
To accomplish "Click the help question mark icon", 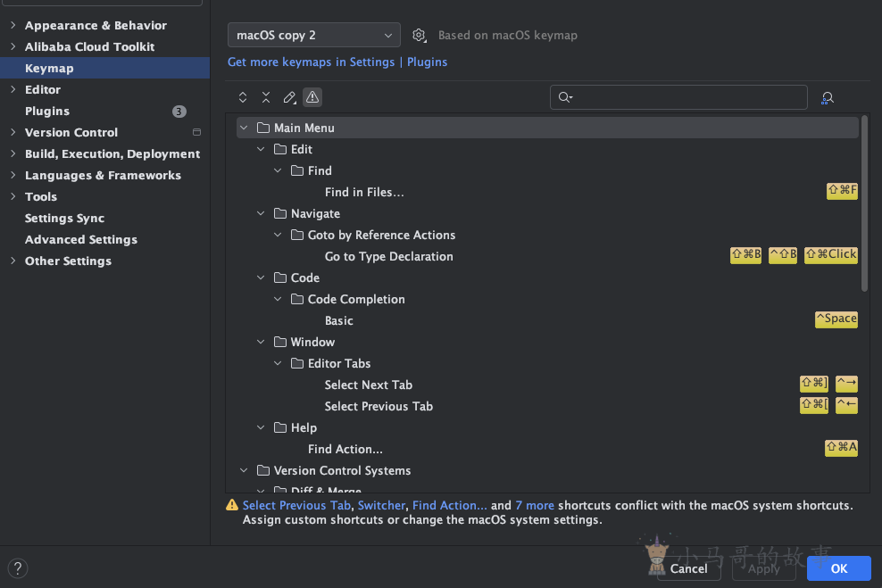I will point(17,567).
